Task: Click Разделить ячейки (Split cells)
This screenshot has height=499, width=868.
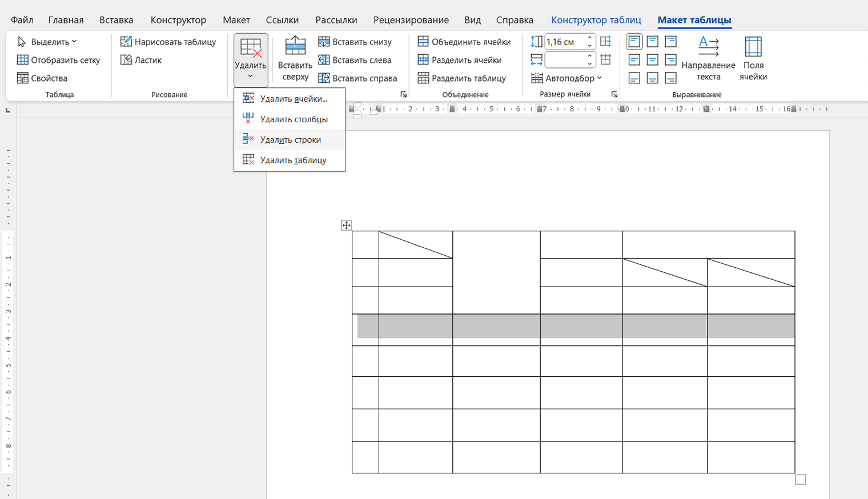Action: tap(460, 60)
